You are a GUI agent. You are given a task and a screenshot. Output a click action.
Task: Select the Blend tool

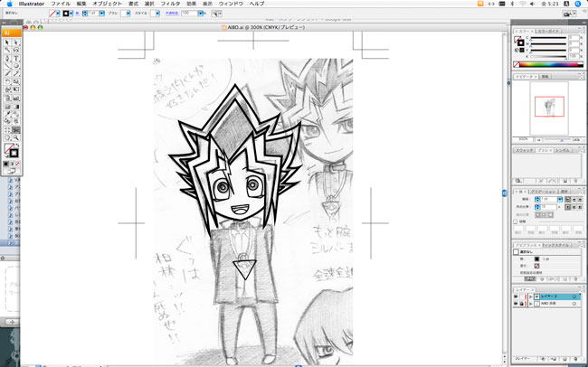point(16,114)
